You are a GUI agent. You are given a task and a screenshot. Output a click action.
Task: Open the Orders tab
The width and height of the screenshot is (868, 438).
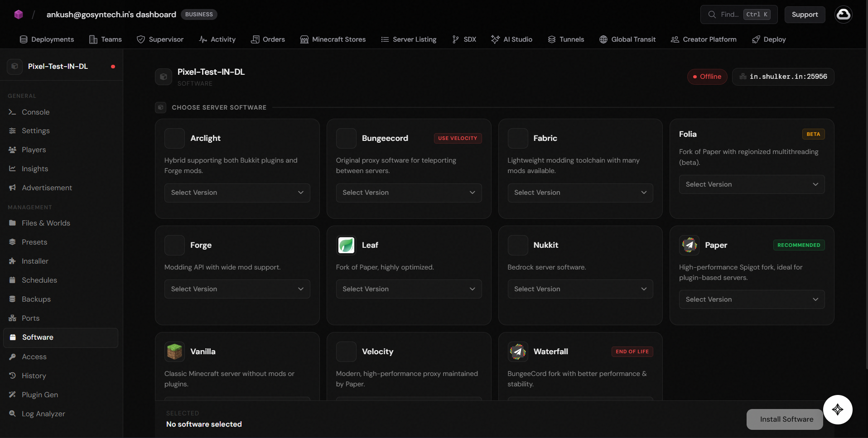point(268,39)
